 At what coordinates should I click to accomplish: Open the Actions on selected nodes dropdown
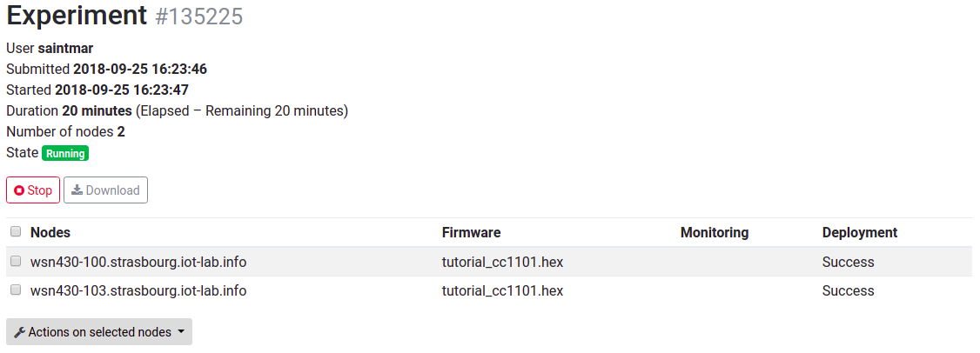[99, 332]
